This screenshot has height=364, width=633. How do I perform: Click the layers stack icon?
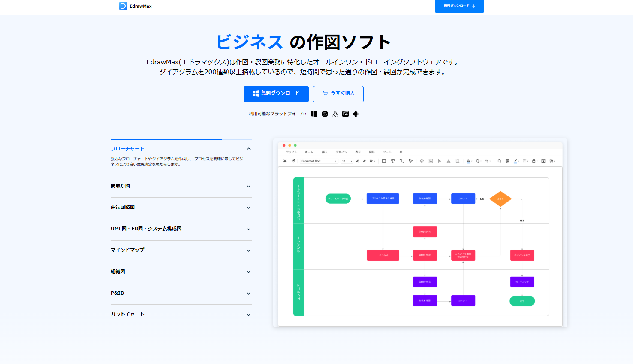422,161
